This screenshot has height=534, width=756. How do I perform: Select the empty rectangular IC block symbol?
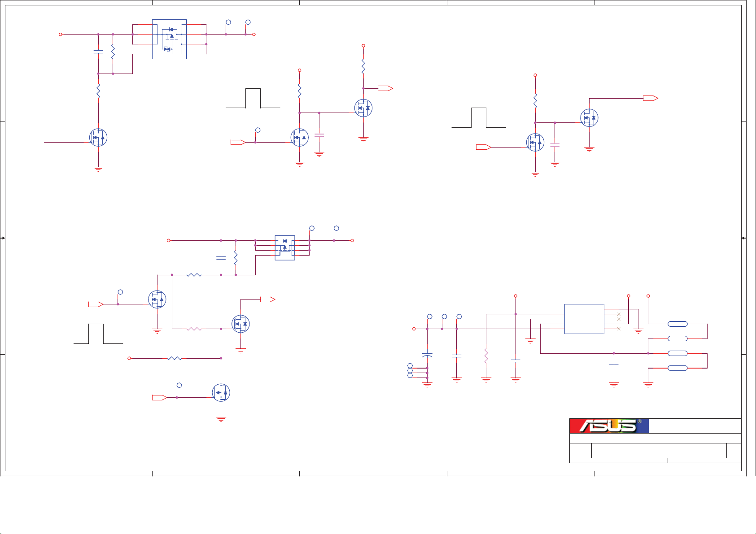(584, 319)
